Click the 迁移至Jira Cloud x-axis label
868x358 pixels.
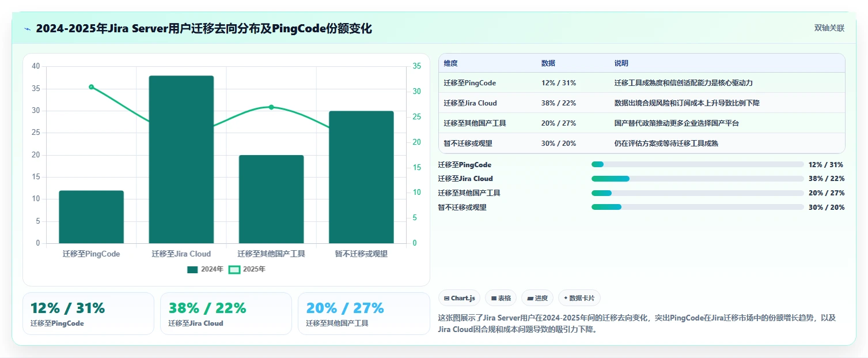[181, 254]
